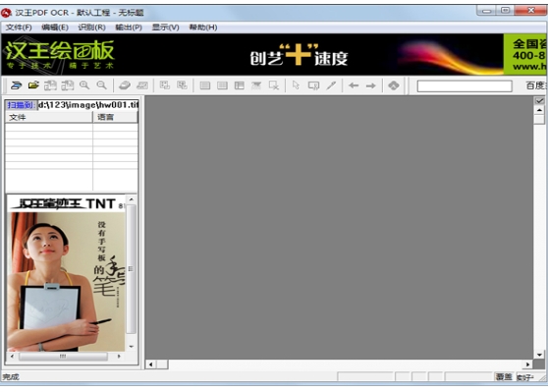Click the Baidu search input field
548x392 pixels.
pos(465,86)
